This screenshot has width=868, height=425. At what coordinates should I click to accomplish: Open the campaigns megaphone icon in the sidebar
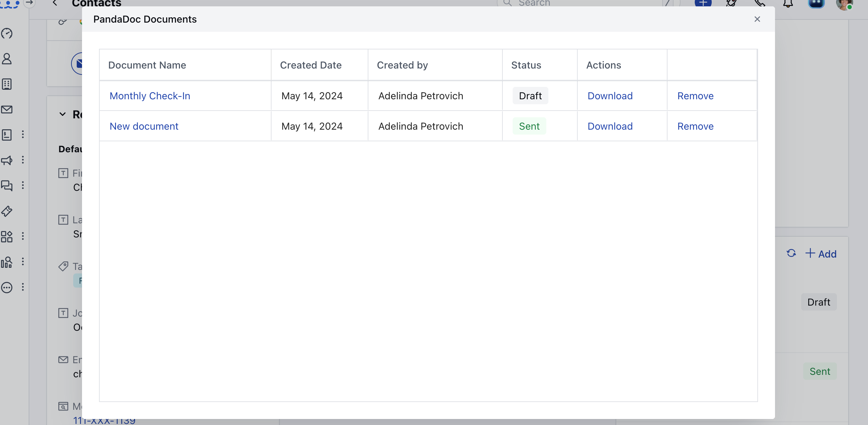[x=7, y=160]
